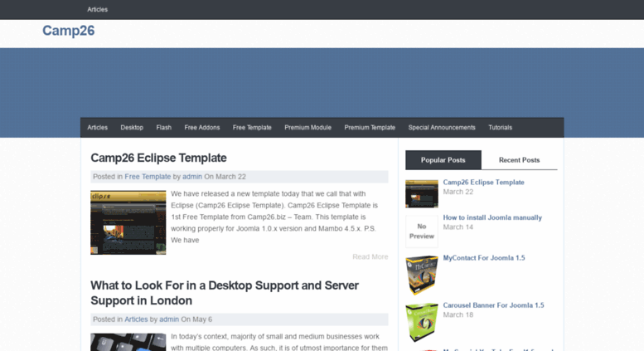
Task: Read More of Camp26 Eclipse Template post
Action: 370,257
